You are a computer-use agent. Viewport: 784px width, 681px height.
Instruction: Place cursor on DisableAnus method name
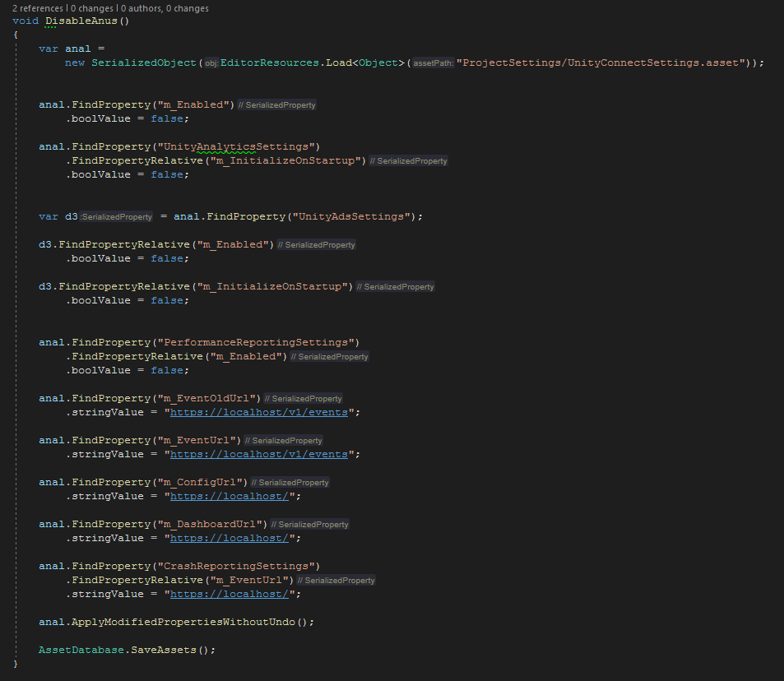click(81, 21)
